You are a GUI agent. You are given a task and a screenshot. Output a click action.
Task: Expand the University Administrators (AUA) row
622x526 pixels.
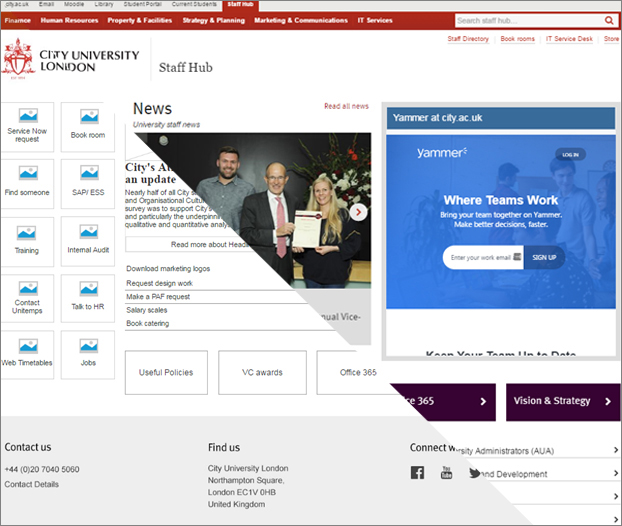(615, 451)
